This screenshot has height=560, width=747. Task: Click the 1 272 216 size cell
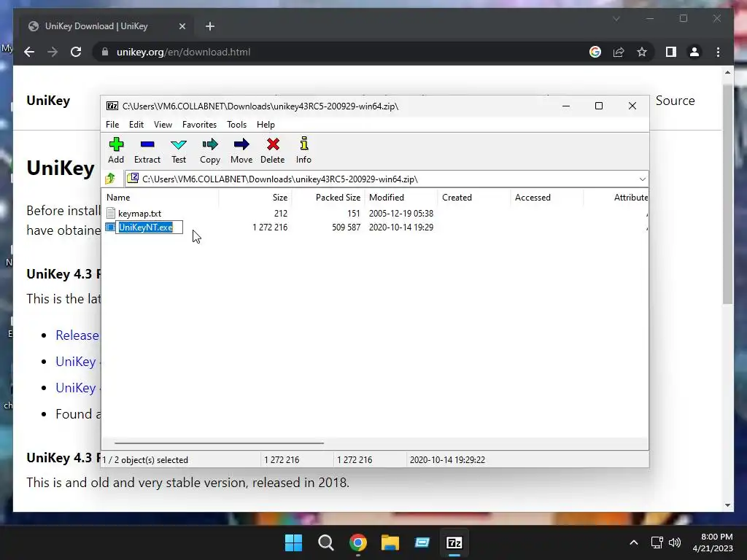click(270, 227)
